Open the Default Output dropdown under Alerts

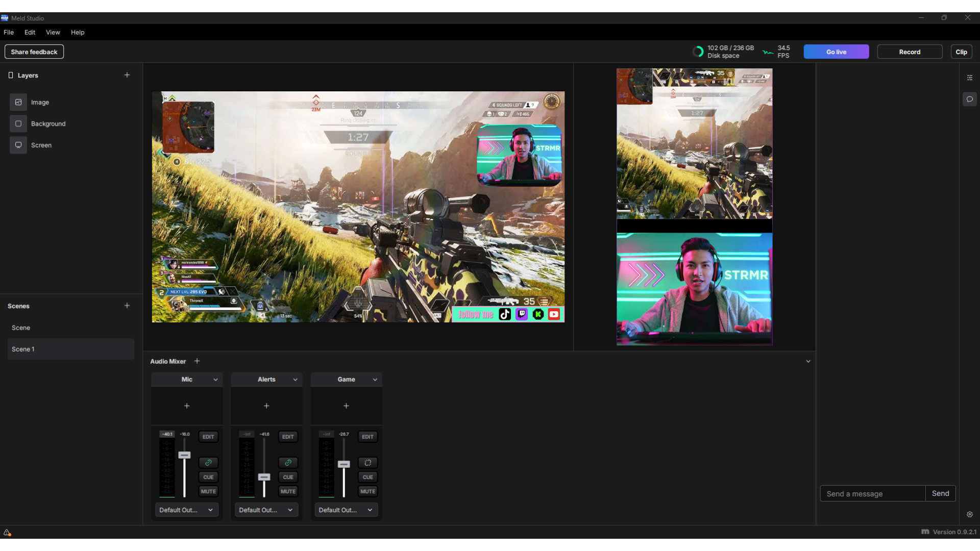(266, 510)
